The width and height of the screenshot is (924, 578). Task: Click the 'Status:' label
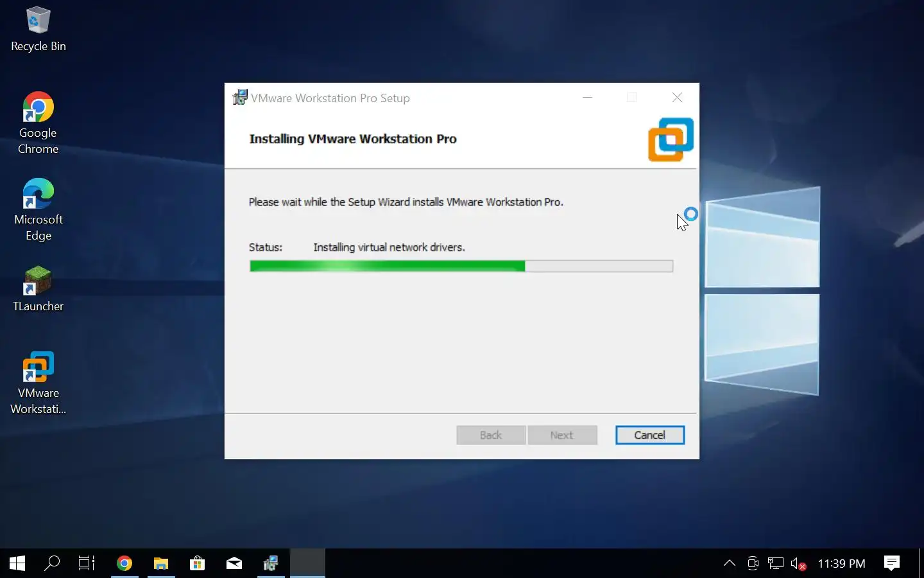tap(266, 247)
